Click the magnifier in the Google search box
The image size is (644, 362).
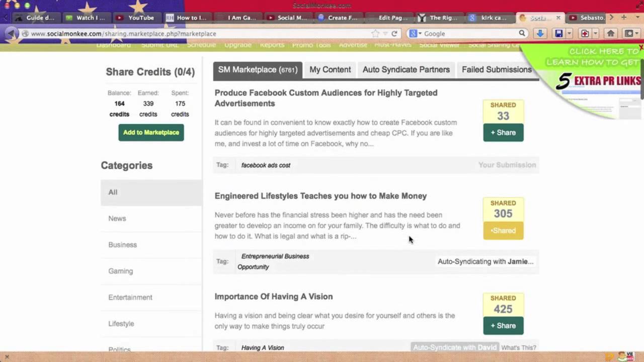(522, 34)
